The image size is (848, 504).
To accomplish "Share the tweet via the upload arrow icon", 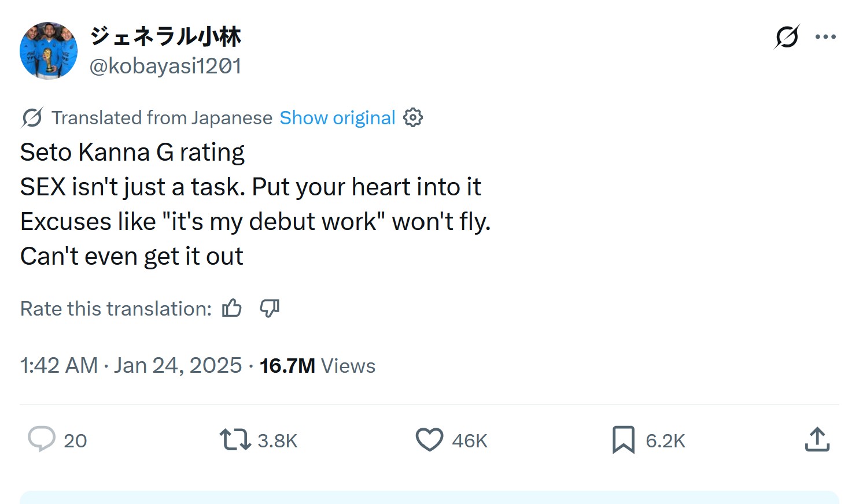I will pyautogui.click(x=817, y=440).
